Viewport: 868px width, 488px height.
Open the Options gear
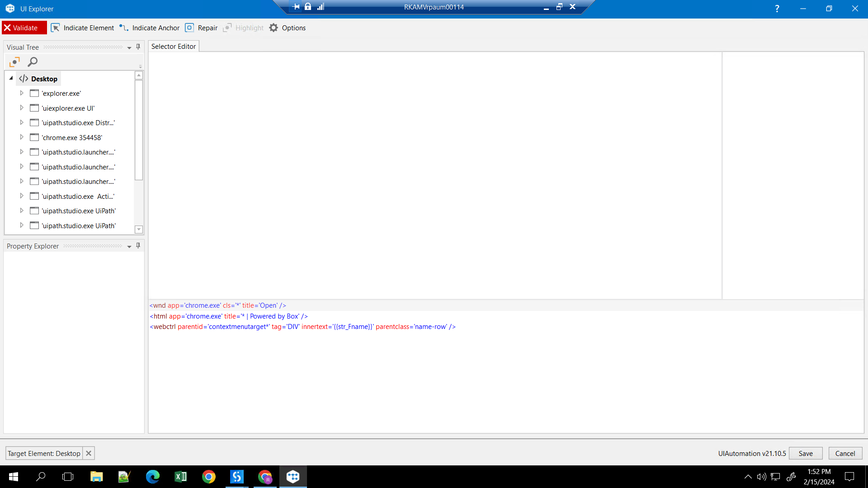pos(274,28)
